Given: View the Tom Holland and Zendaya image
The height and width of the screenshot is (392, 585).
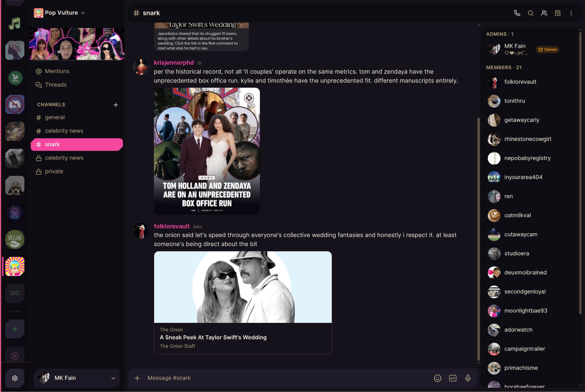Looking at the screenshot, I should pyautogui.click(x=207, y=151).
